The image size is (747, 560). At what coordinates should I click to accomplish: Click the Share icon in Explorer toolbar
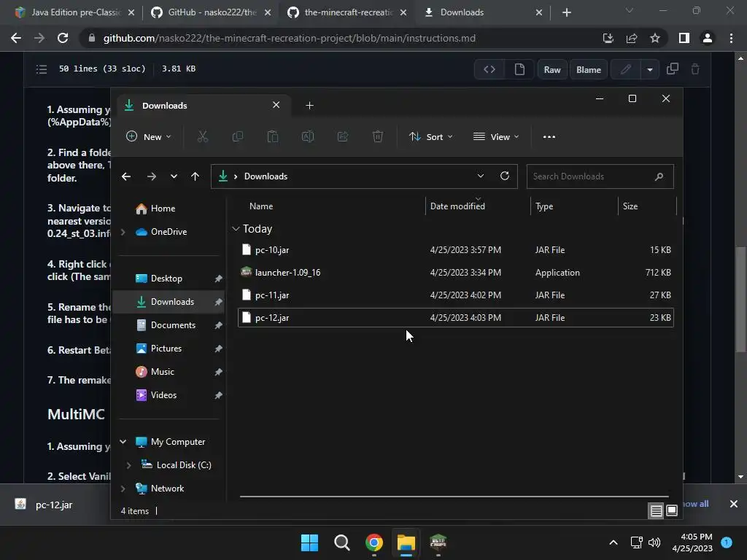343,136
